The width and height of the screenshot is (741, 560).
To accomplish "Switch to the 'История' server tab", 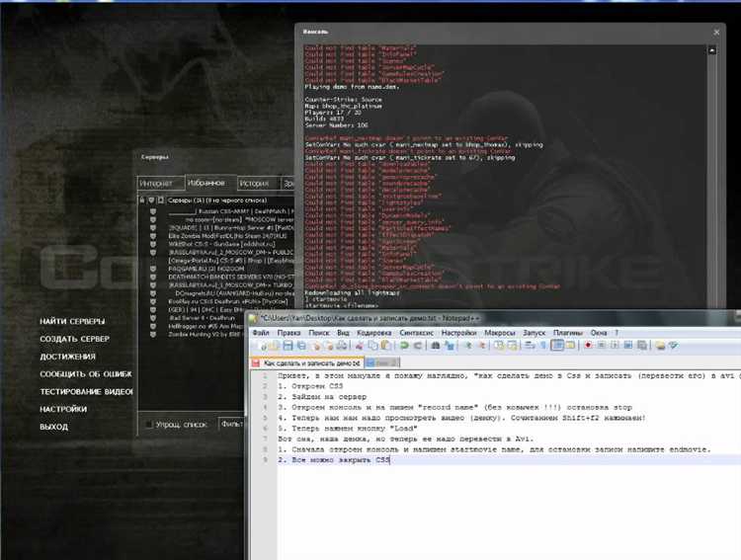I will (254, 184).
